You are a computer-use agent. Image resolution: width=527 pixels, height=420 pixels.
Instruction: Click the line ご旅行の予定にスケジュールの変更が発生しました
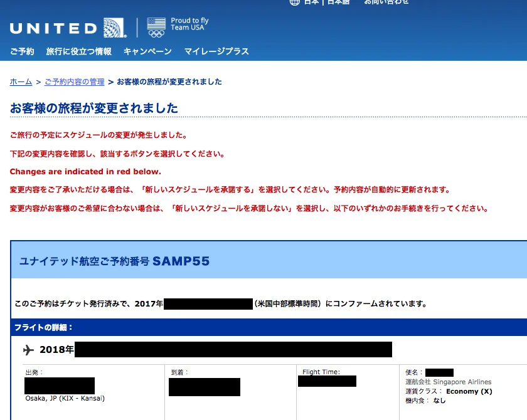98,135
